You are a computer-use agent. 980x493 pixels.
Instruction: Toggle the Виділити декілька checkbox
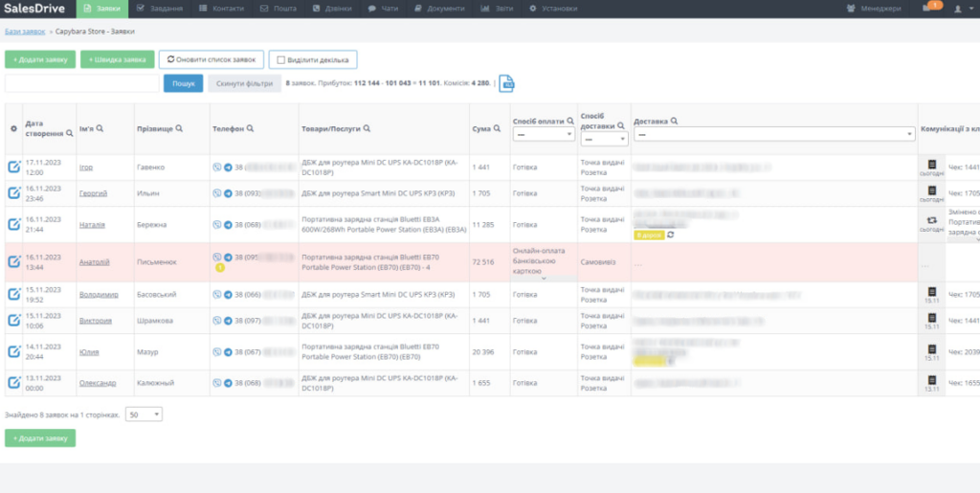pos(280,59)
